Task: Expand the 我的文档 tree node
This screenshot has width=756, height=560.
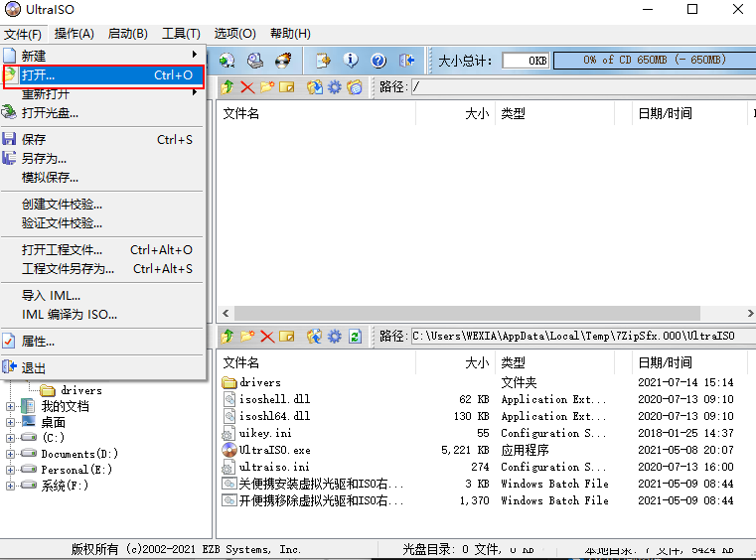Action: pyautogui.click(x=11, y=406)
